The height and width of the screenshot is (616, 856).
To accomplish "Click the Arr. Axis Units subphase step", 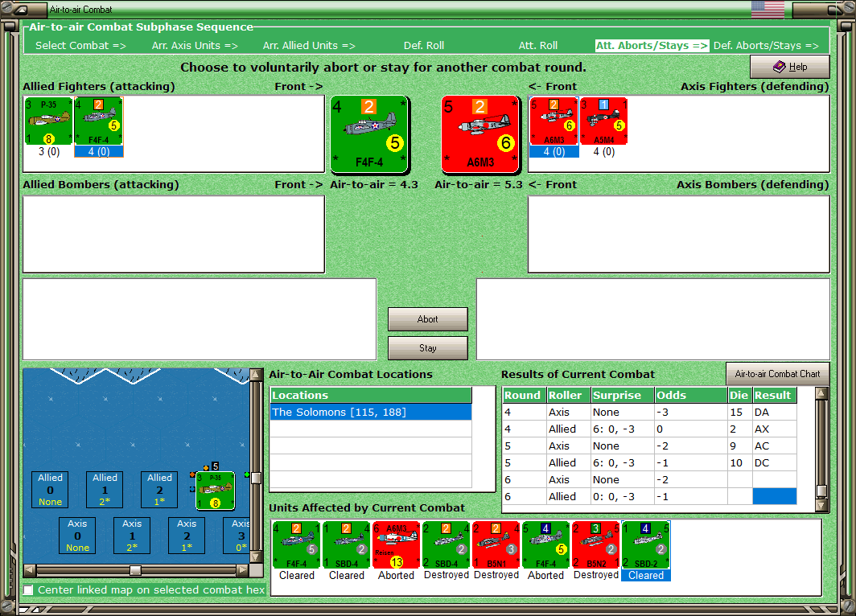I will pyautogui.click(x=195, y=45).
